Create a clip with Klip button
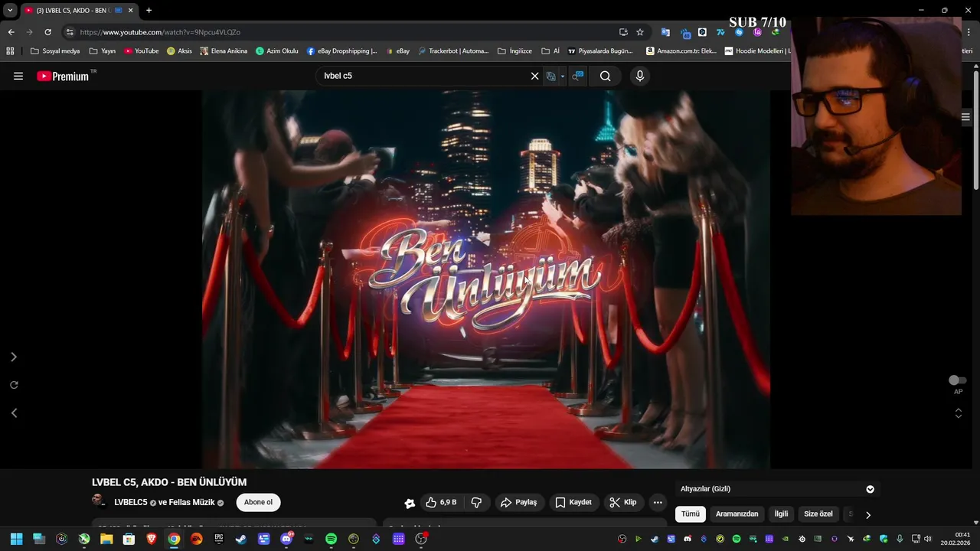 coord(623,503)
